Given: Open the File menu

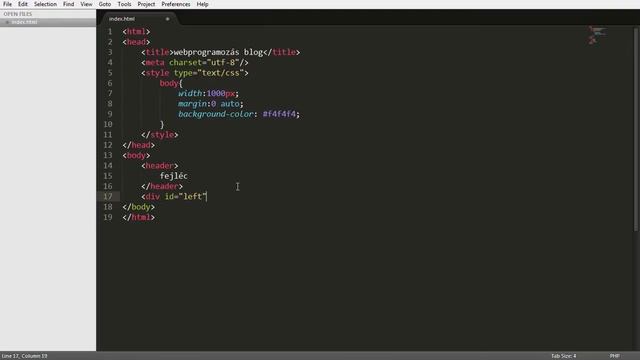Looking at the screenshot, I should [7, 4].
